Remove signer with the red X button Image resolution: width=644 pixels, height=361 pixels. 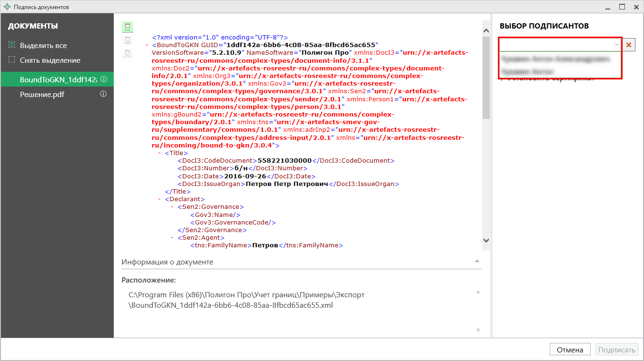[629, 45]
